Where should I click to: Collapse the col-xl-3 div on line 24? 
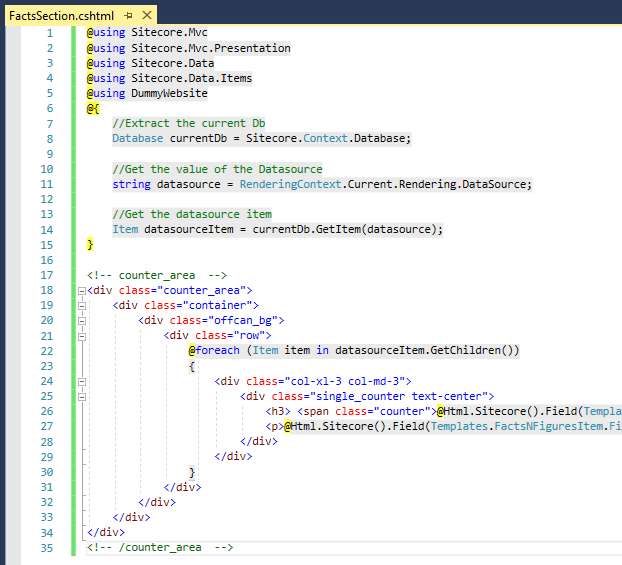[82, 381]
